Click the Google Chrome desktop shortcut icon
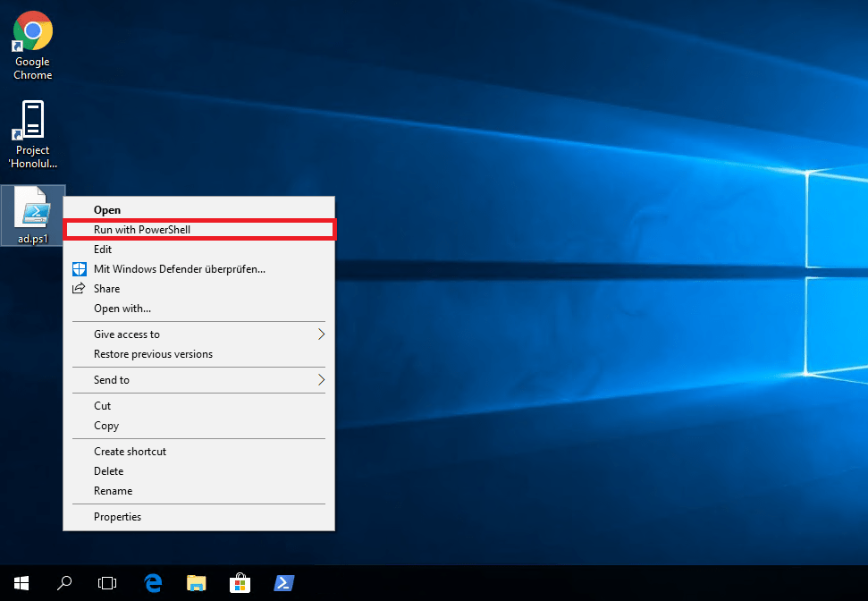The image size is (868, 601). click(x=32, y=32)
